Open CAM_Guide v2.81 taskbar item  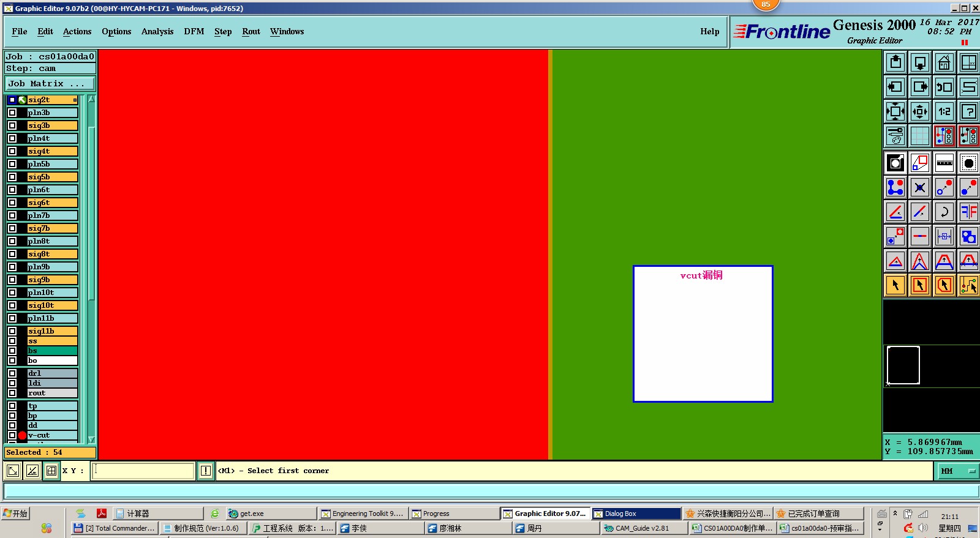tap(643, 528)
